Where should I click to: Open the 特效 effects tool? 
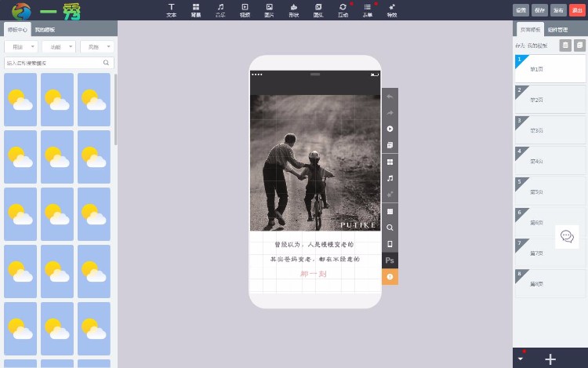[x=392, y=10]
